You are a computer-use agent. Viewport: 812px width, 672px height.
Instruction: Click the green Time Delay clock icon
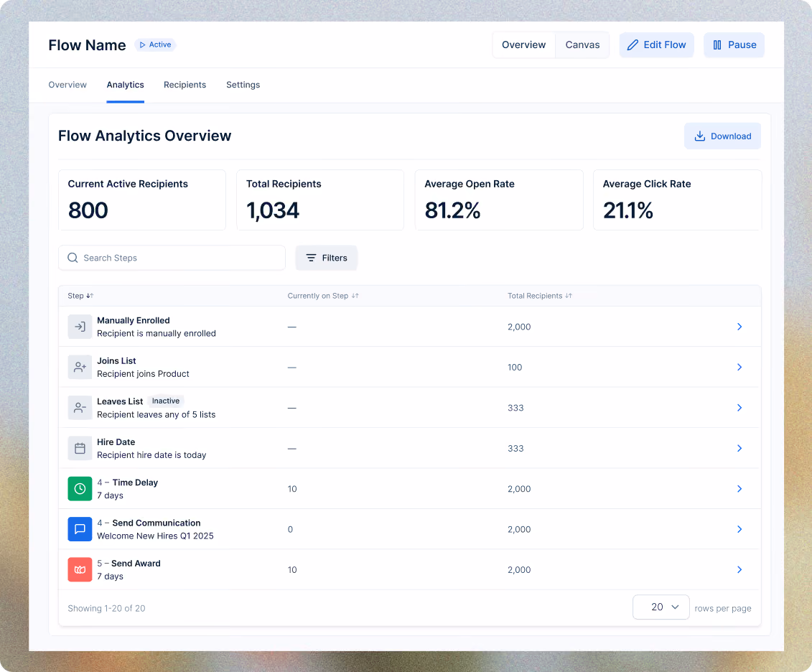pos(80,489)
